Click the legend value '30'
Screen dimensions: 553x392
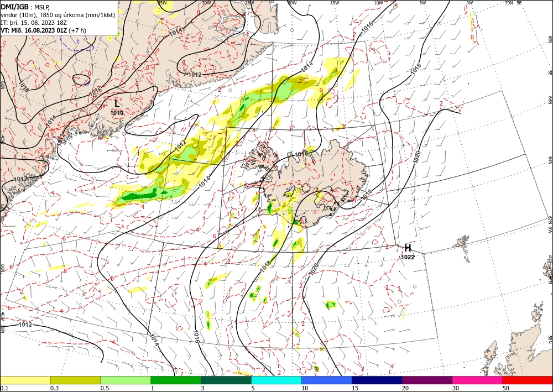456,388
